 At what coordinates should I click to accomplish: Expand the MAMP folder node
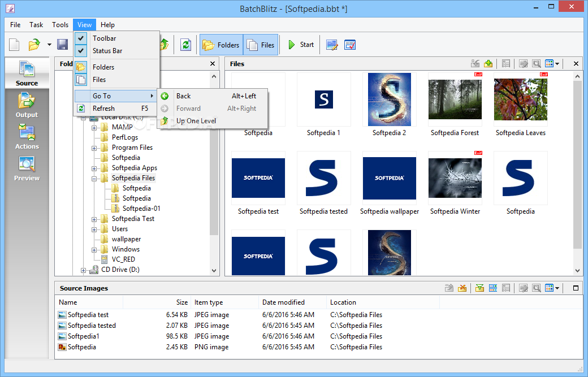pos(94,128)
